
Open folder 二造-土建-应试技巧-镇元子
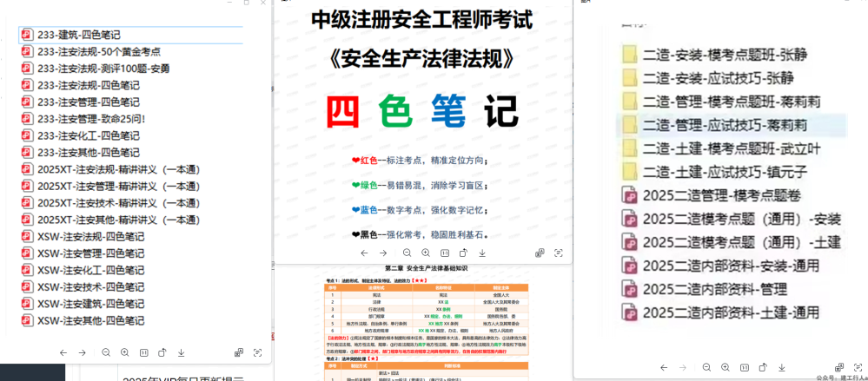715,173
